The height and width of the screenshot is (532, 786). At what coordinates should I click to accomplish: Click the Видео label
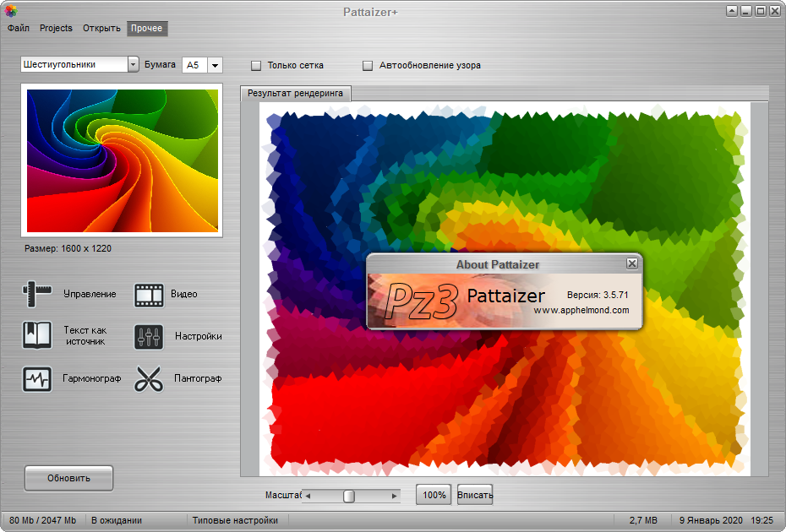click(184, 294)
